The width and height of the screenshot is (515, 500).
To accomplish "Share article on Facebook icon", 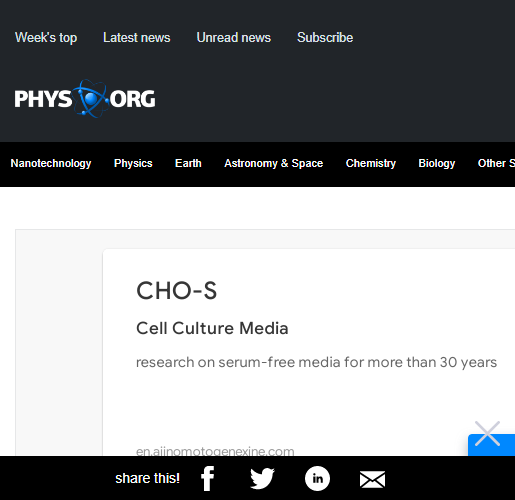I will pos(207,479).
